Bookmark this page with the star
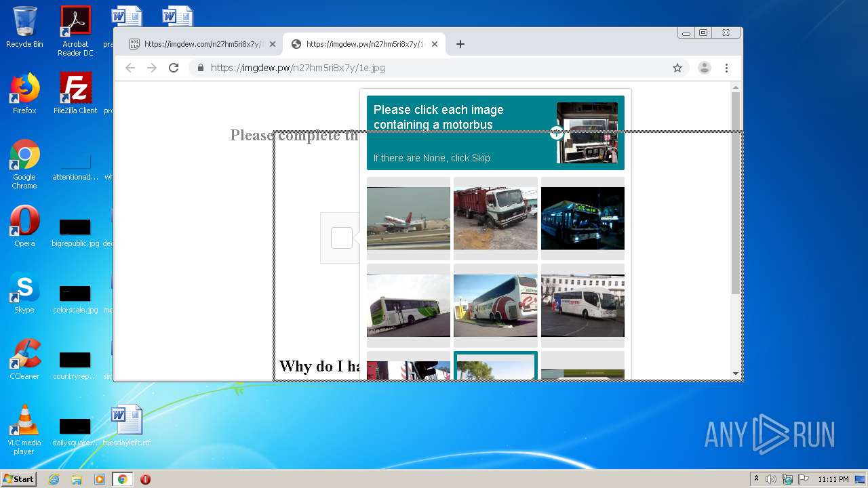The height and width of the screenshot is (488, 868). point(677,68)
